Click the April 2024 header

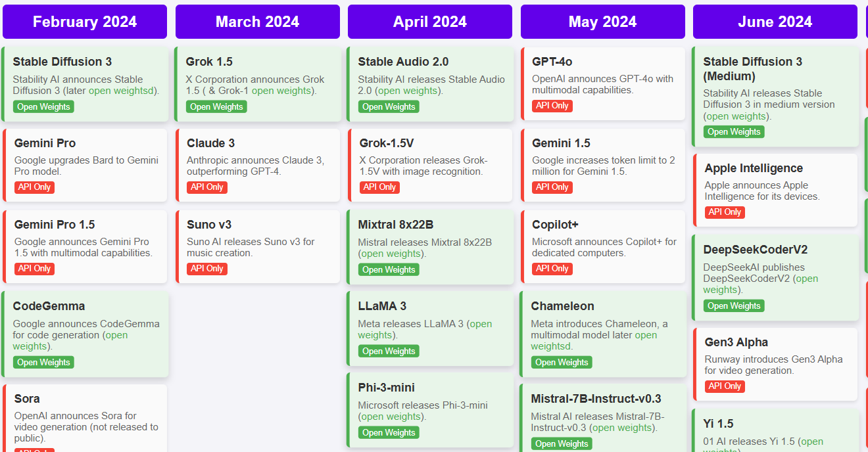click(x=430, y=22)
